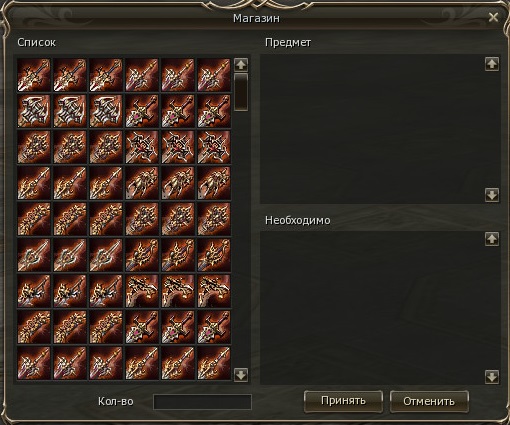The image size is (510, 425).
Task: Click the Список list scroll-down arrow
Action: pyautogui.click(x=241, y=375)
